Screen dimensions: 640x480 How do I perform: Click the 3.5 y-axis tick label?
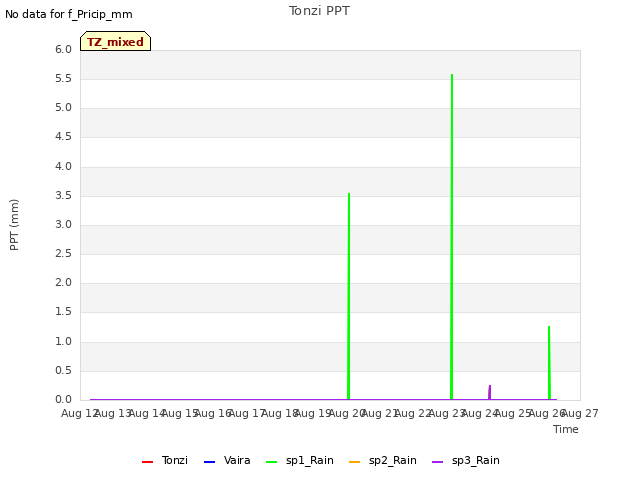click(x=63, y=196)
